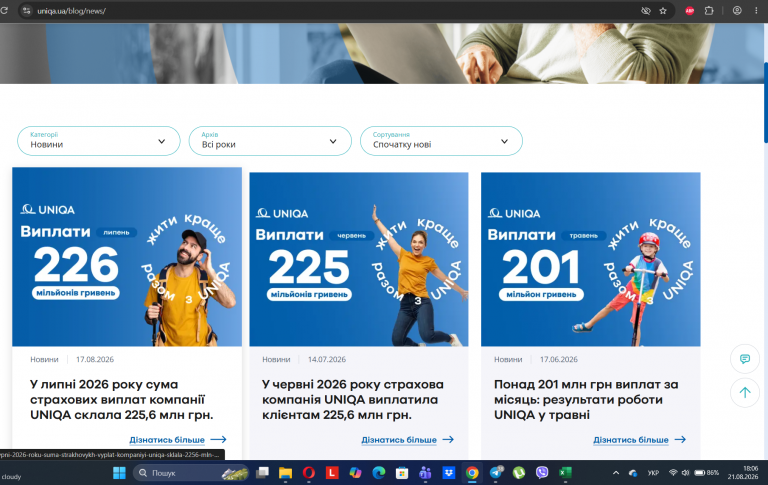768x485 pixels.
Task: Open the Категорії dropdown set to Новини
Action: click(98, 141)
